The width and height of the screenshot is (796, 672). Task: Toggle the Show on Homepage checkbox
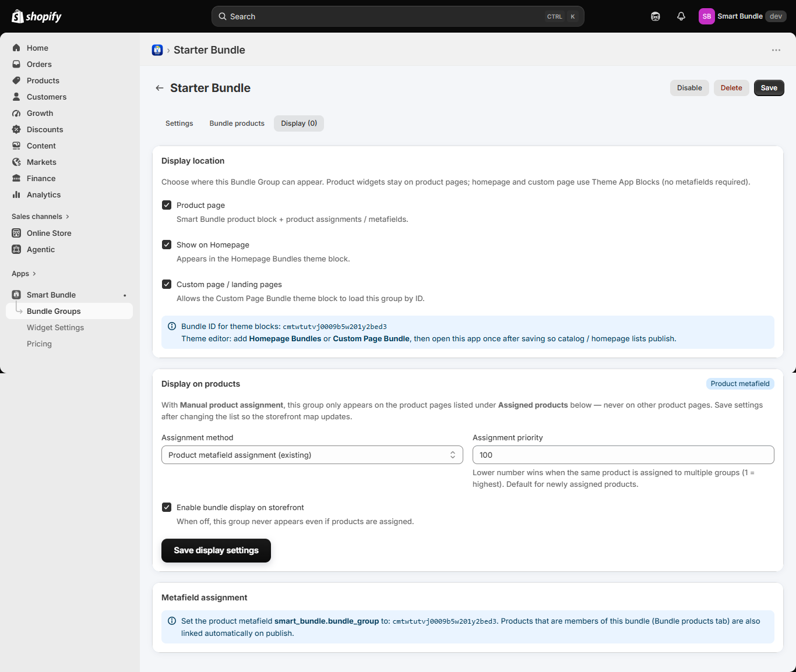point(167,245)
